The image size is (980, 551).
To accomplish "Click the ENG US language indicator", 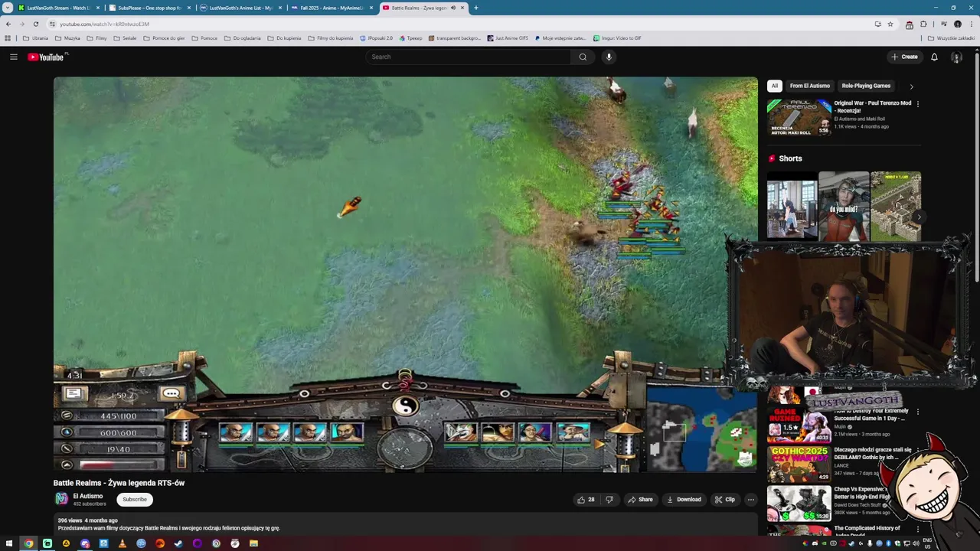I will coord(927,543).
